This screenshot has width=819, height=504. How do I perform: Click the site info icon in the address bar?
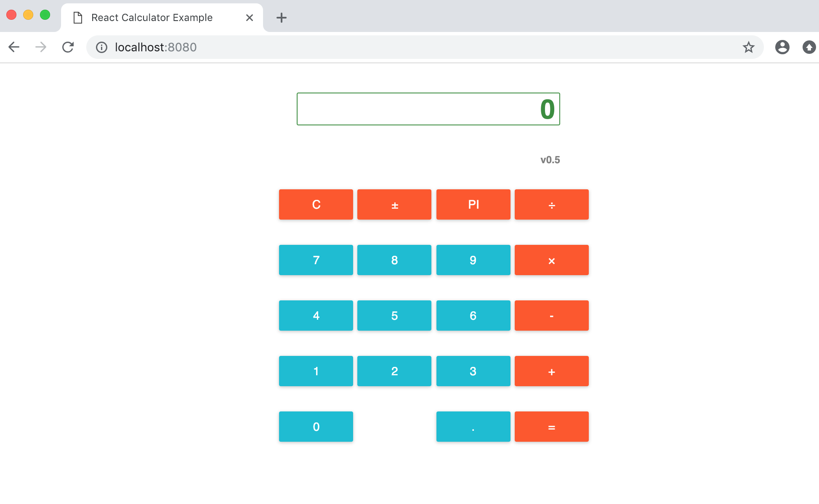[101, 47]
